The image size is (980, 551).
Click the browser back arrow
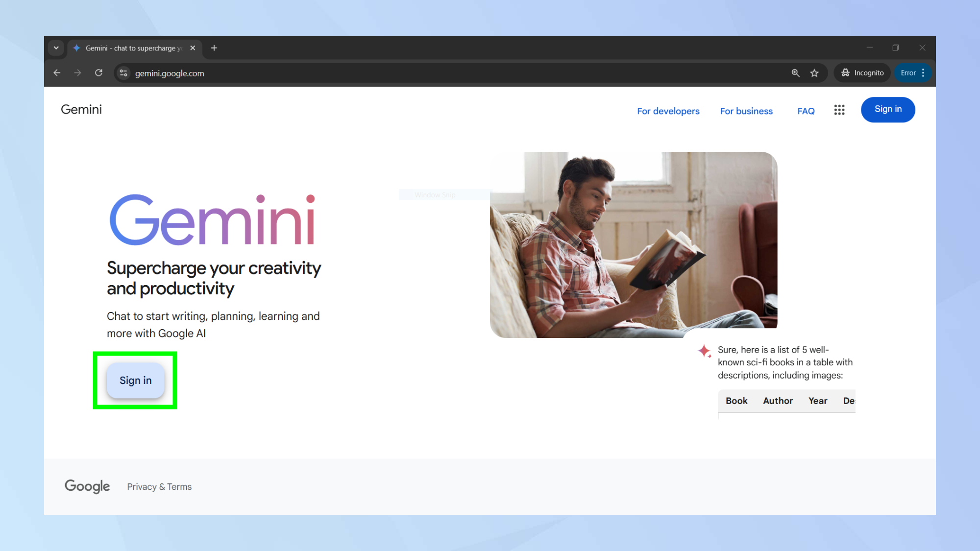pos(57,73)
